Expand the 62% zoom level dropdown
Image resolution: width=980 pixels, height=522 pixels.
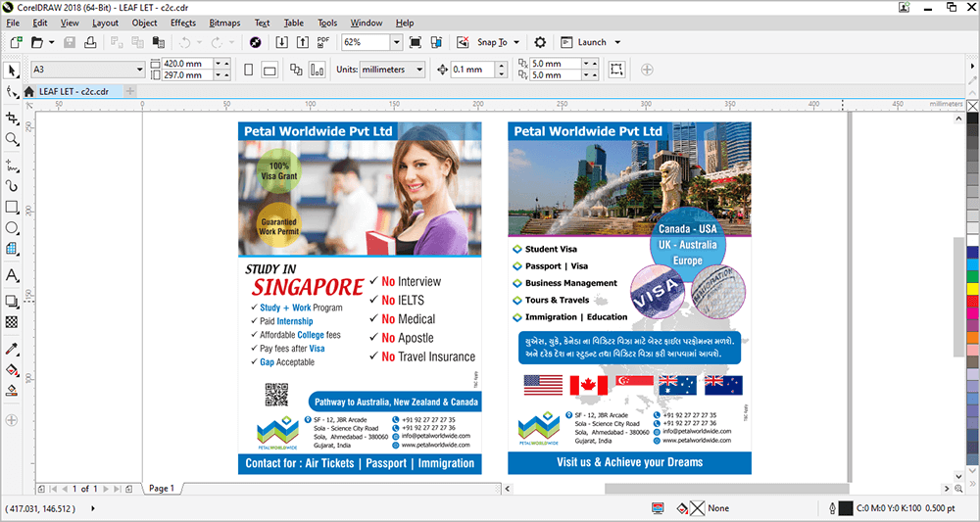tap(396, 42)
